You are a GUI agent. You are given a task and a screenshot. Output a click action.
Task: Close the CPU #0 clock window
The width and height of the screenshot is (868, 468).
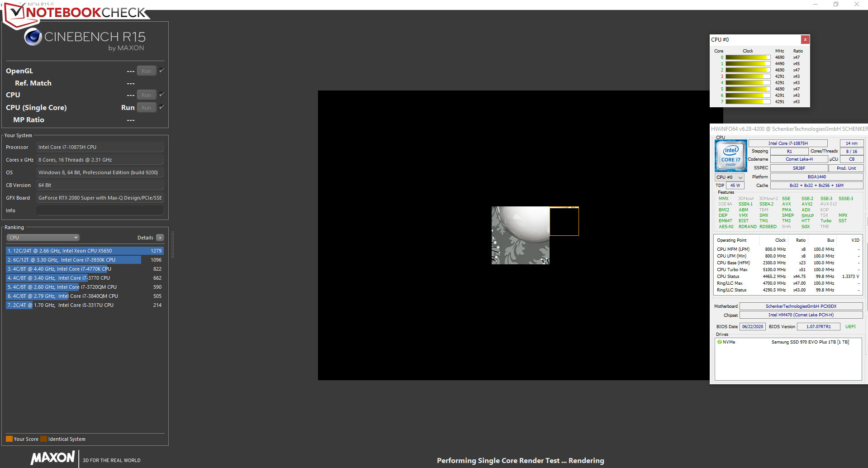click(805, 39)
